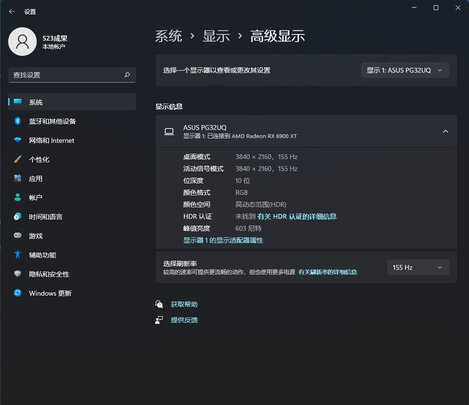This screenshot has width=469, height=405.
Task: Select the Bluetooth icon in the sidebar
Action: [x=18, y=121]
